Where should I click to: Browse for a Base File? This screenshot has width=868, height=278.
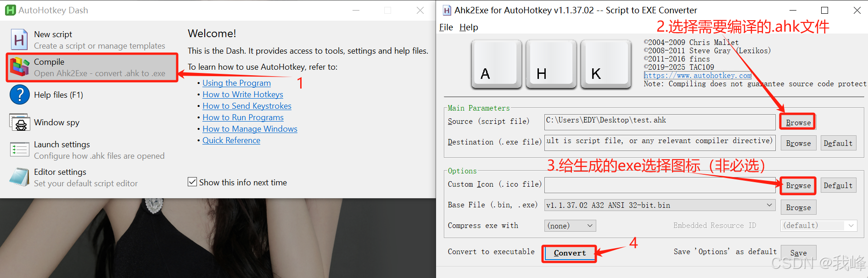click(798, 207)
